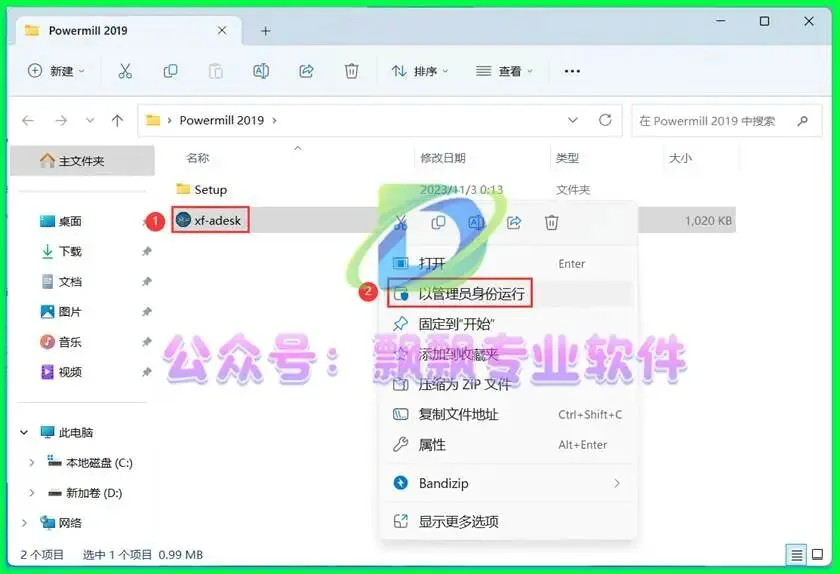Select 显示更多选项 in context menu

tap(509, 521)
